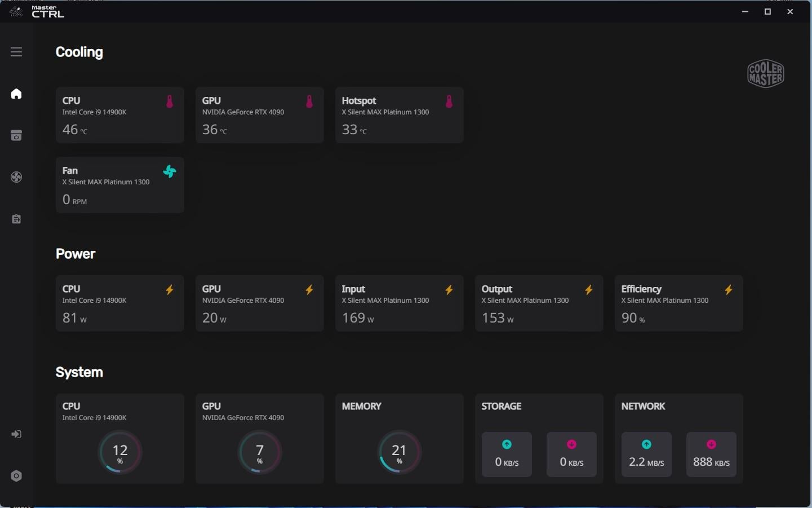
Task: Click the Storage upload speed tile
Action: click(x=507, y=454)
